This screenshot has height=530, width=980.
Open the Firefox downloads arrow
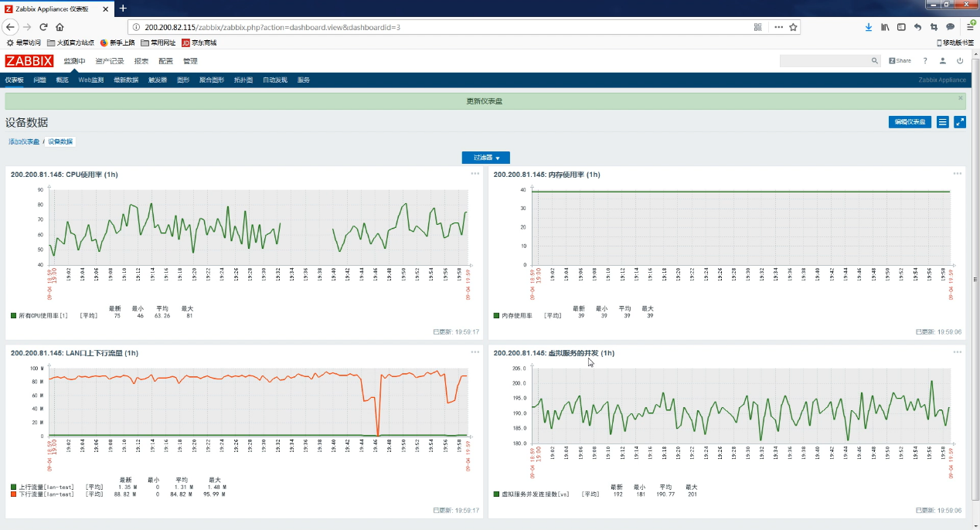tap(868, 27)
